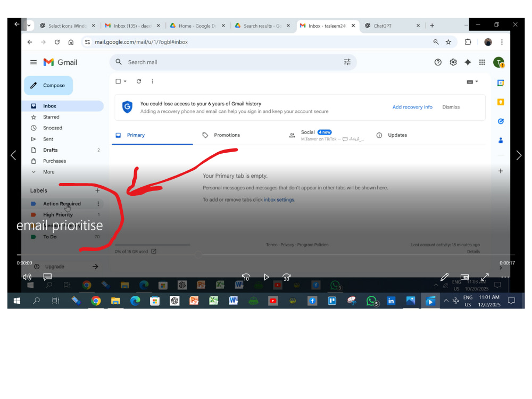Go to next item with right chevron

pos(519,155)
